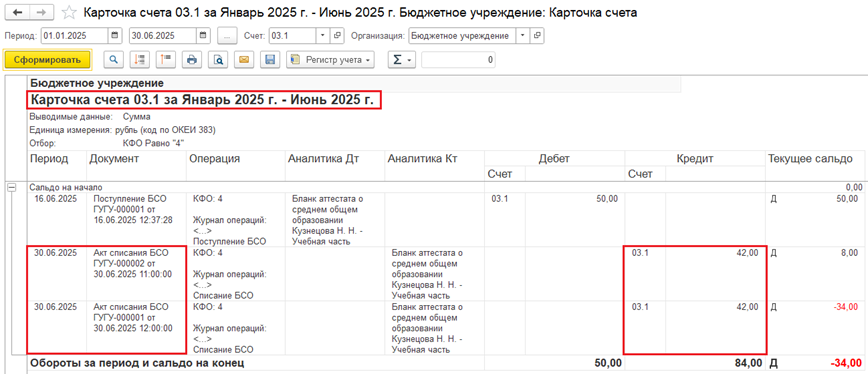Click the sum value field showing 0

pos(458,60)
